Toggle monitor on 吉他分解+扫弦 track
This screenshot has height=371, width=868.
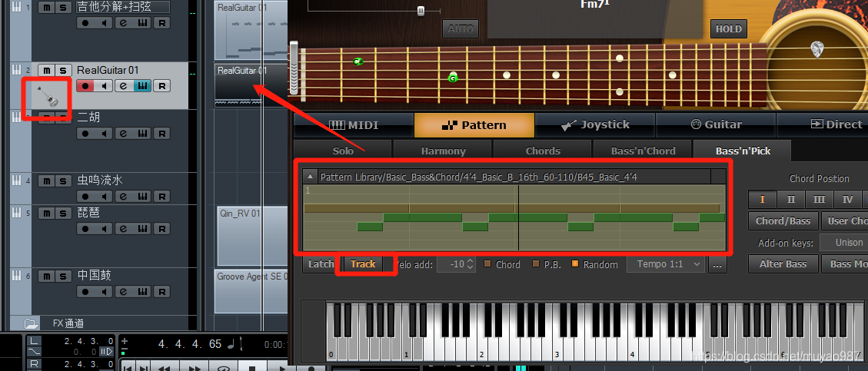click(104, 23)
